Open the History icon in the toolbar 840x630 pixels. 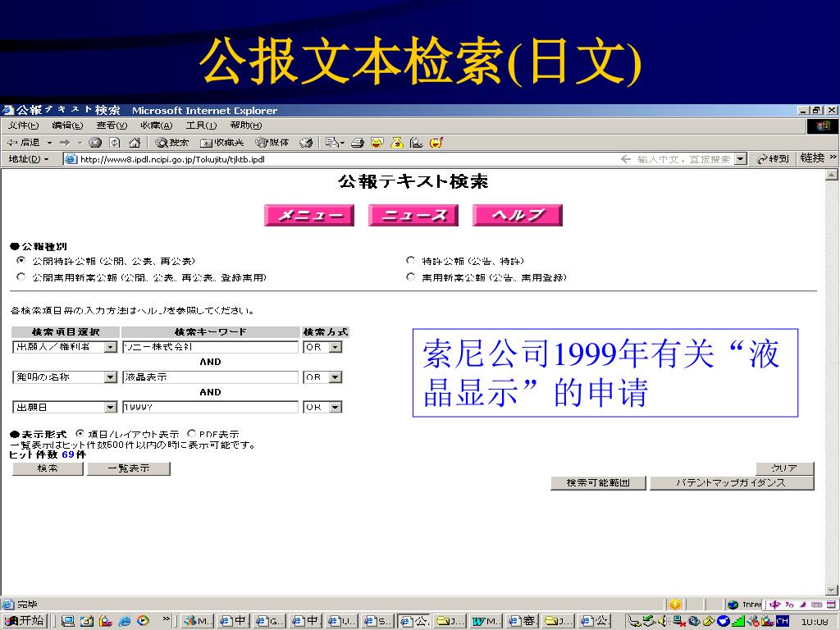coord(306,143)
